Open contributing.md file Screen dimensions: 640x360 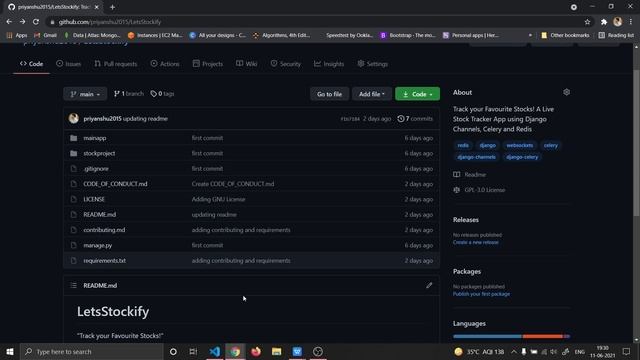[104, 230]
